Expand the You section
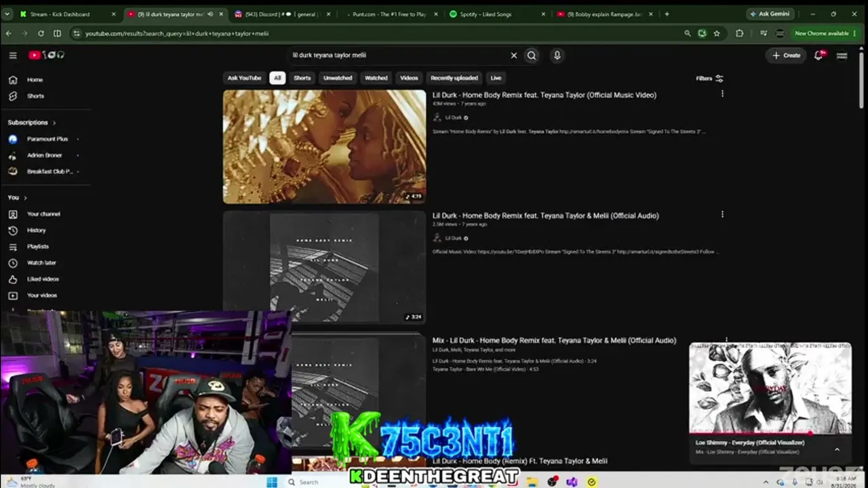The height and width of the screenshot is (488, 868). point(18,198)
